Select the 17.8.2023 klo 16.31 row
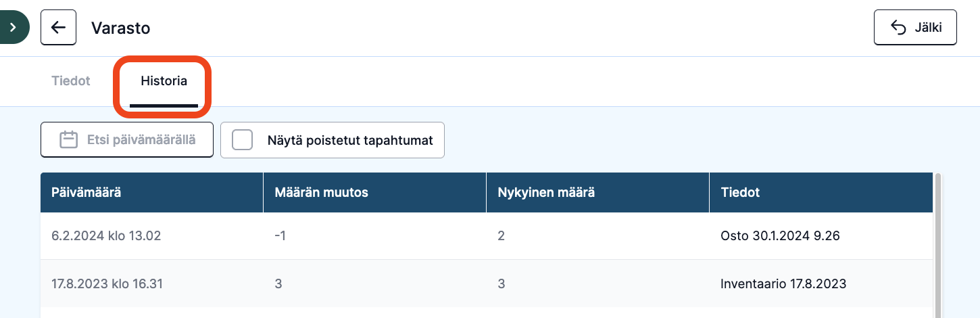 click(x=487, y=283)
